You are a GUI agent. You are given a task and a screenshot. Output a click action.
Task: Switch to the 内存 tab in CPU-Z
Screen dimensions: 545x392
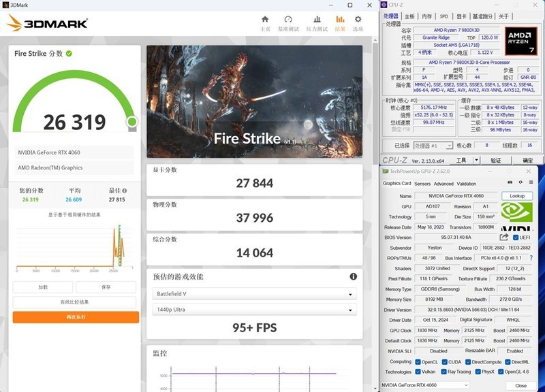coord(426,16)
